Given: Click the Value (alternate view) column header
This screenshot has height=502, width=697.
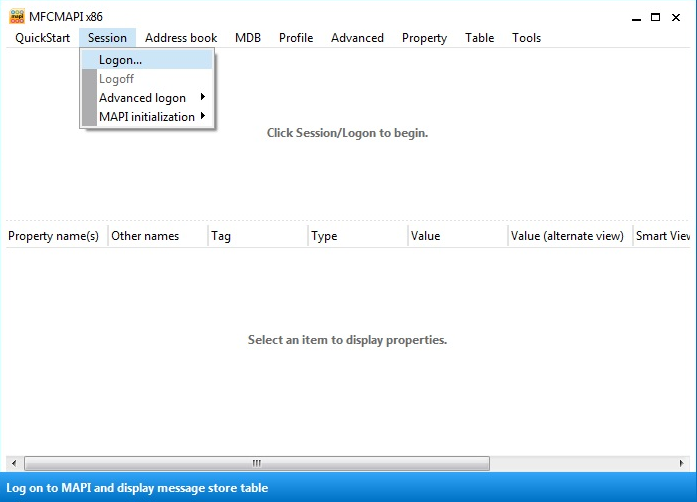Looking at the screenshot, I should click(571, 236).
